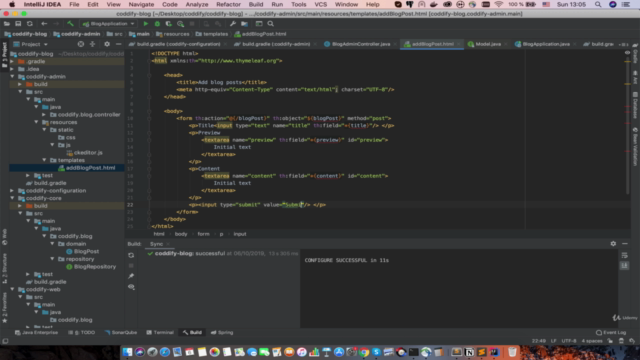Collapse the coddify-core module node
640x360 pixels.
(x=12, y=198)
